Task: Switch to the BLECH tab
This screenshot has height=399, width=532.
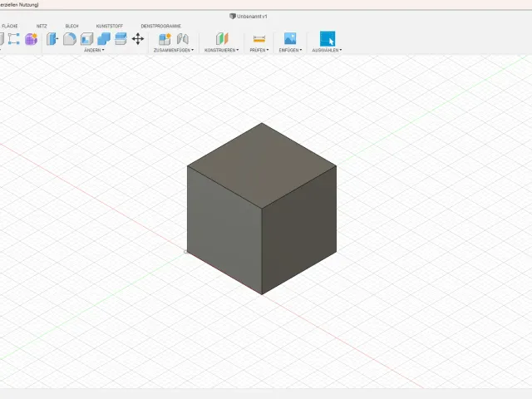Action: click(72, 26)
